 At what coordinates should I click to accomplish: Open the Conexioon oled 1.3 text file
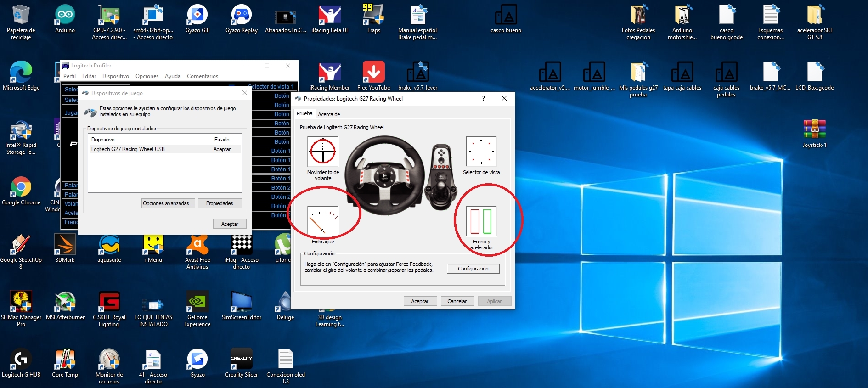pyautogui.click(x=286, y=359)
